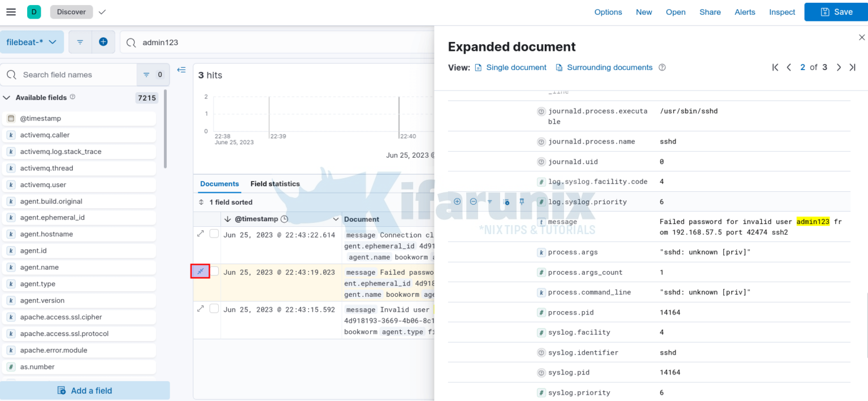Click the Save button

835,11
